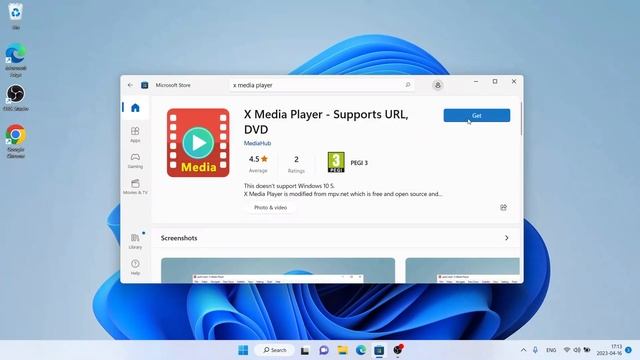This screenshot has height=360, width=640.
Task: Open the user profile account icon
Action: (x=438, y=85)
